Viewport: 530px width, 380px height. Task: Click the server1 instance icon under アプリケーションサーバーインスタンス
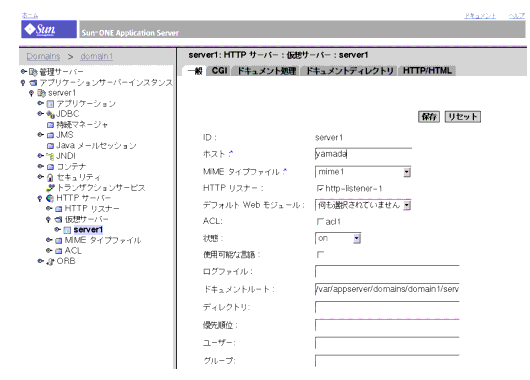(x=41, y=93)
